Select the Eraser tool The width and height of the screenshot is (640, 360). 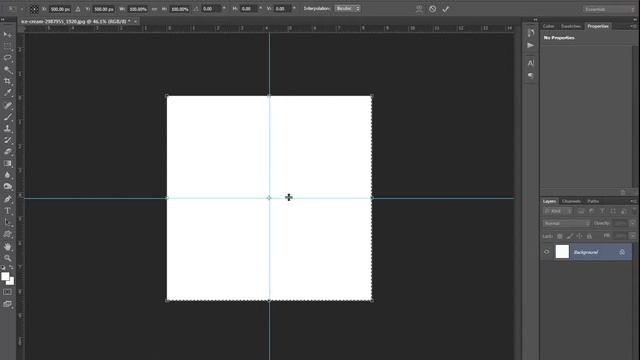(7, 151)
